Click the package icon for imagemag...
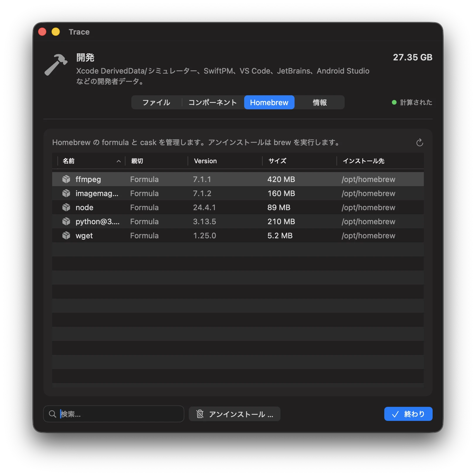The image size is (476, 476). point(66,193)
